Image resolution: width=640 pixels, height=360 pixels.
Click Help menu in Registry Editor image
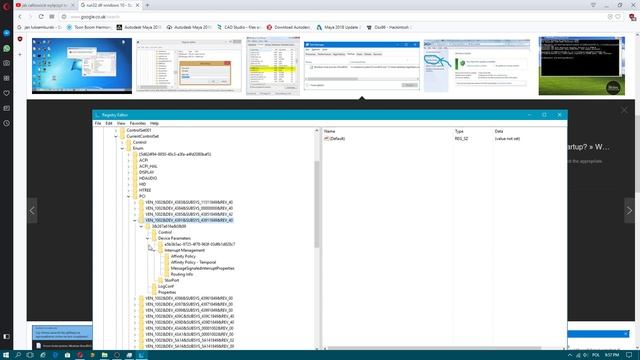[x=154, y=123]
